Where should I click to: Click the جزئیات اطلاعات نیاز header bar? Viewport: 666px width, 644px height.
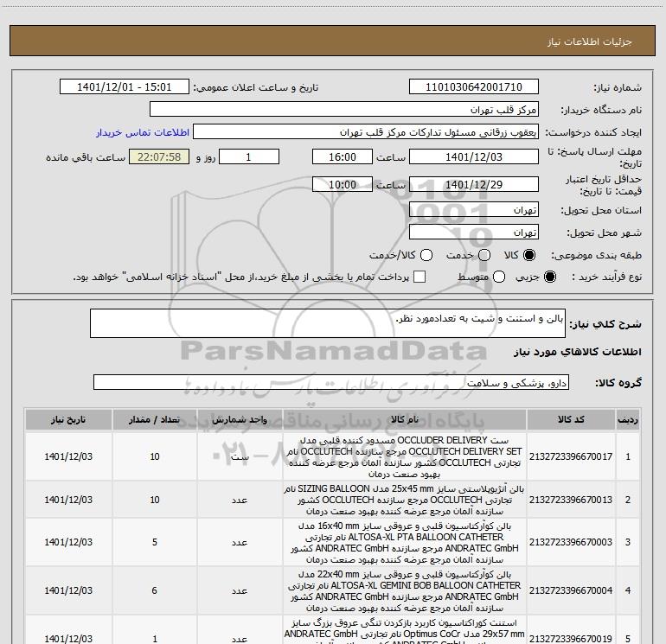332,41
